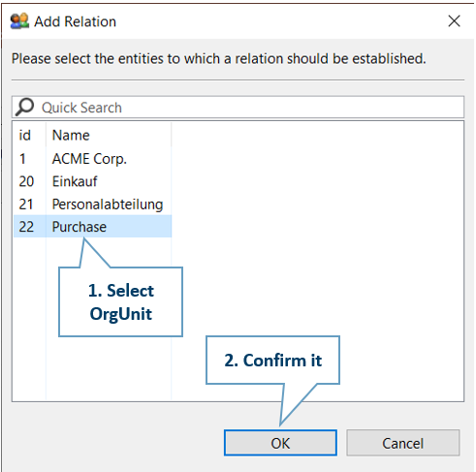Click the Add Relation users icon
The height and width of the screenshot is (472, 476).
(x=19, y=21)
